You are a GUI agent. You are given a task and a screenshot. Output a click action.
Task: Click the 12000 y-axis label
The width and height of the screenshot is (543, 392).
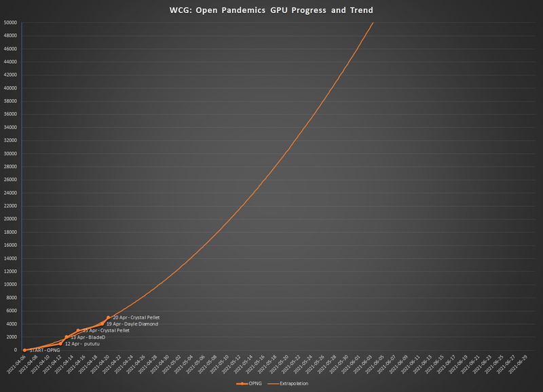10,271
